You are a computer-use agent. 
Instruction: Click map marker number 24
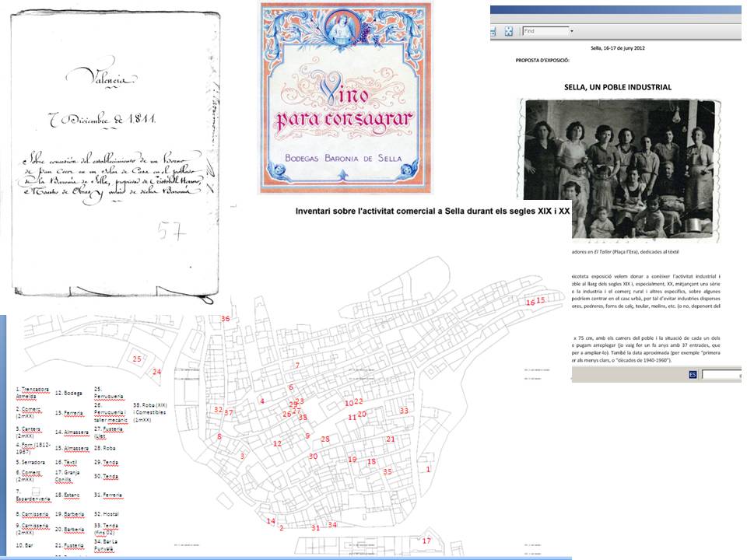[156, 372]
